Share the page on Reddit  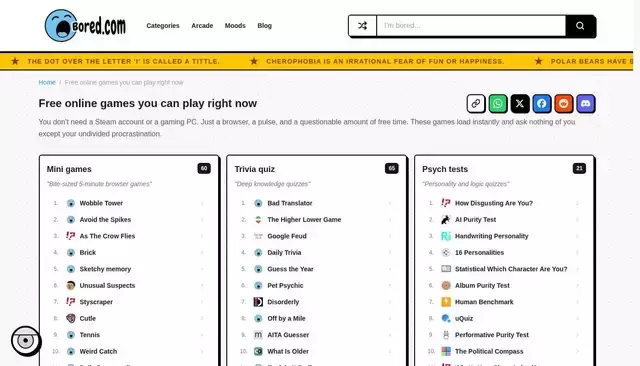564,104
